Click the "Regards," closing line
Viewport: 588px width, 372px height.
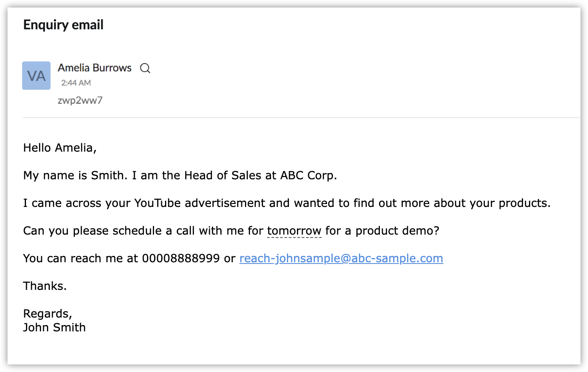pyautogui.click(x=47, y=314)
